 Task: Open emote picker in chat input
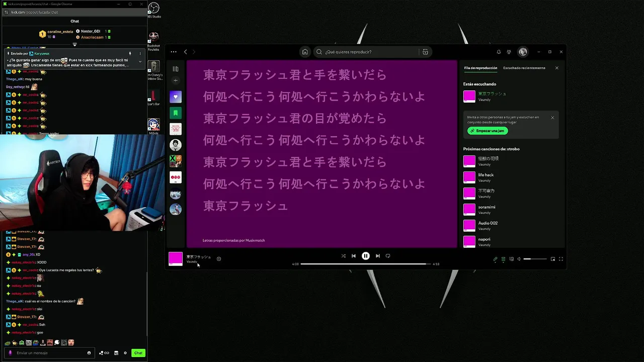tap(89, 353)
